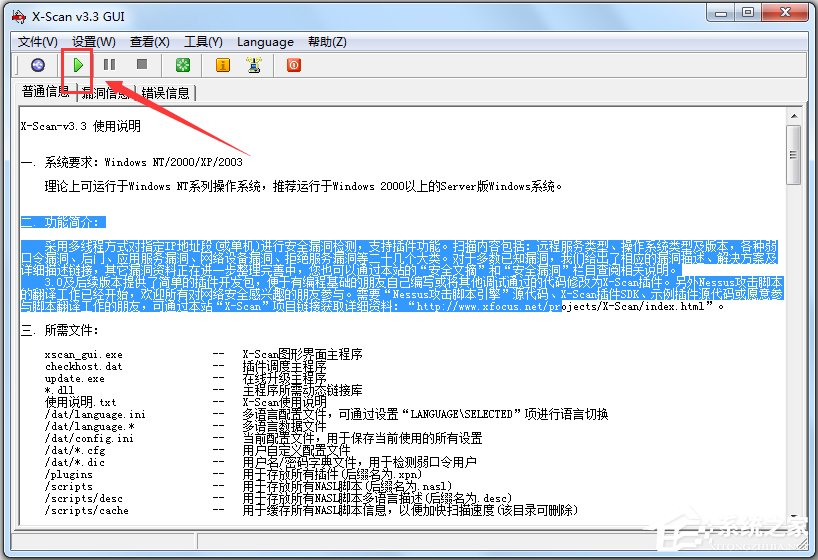Click the '/scripts' entry

pos(69,486)
